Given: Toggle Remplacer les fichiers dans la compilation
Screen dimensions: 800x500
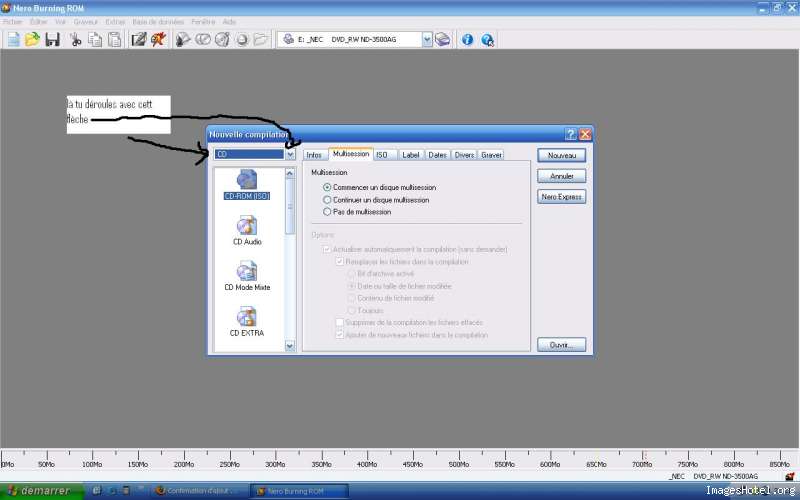Looking at the screenshot, I should (x=339, y=262).
